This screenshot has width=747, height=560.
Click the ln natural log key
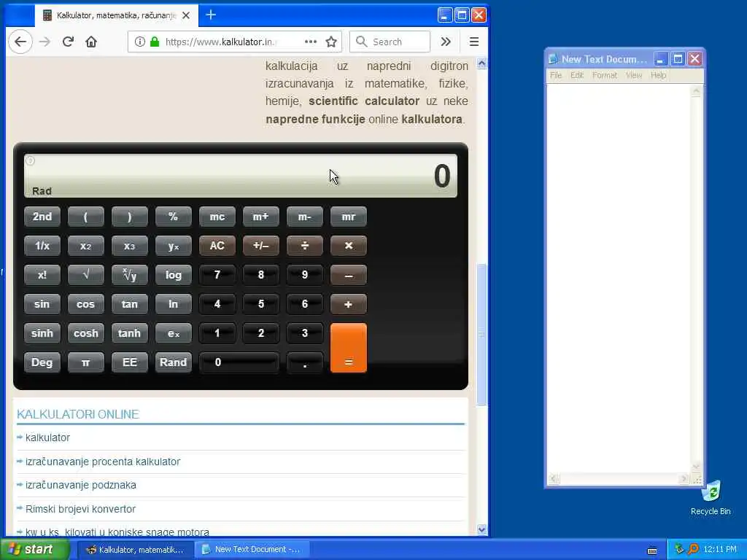click(x=174, y=304)
